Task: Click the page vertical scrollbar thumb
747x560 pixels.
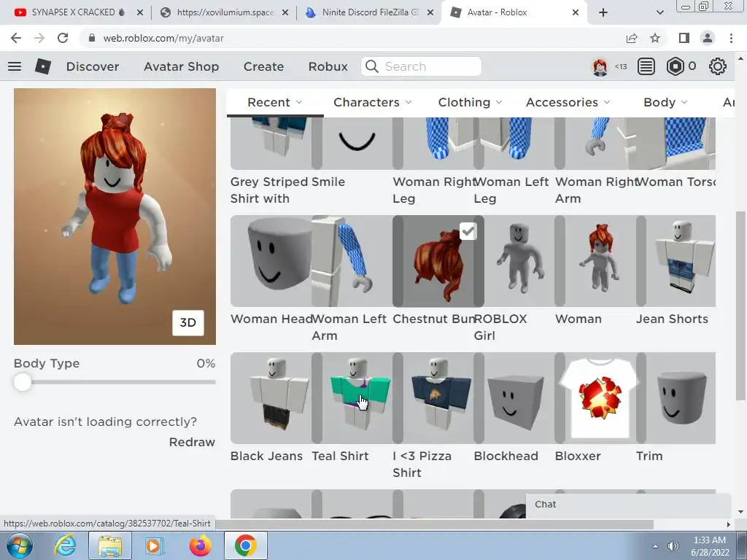Action: pyautogui.click(x=740, y=305)
